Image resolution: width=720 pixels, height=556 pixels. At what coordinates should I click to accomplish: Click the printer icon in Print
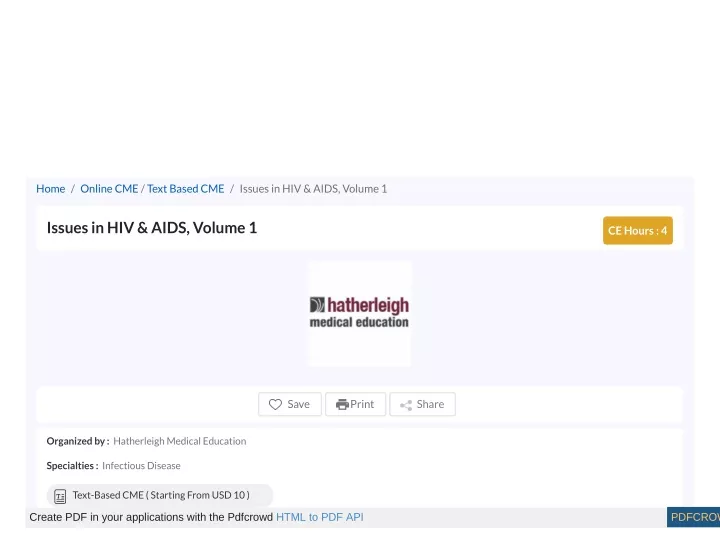[x=342, y=404]
